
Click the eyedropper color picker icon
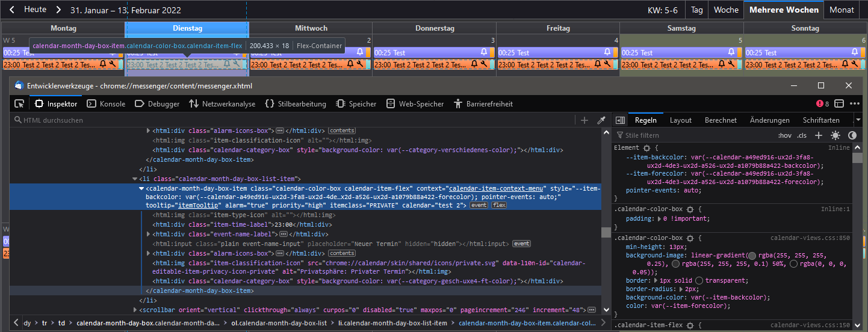click(601, 120)
